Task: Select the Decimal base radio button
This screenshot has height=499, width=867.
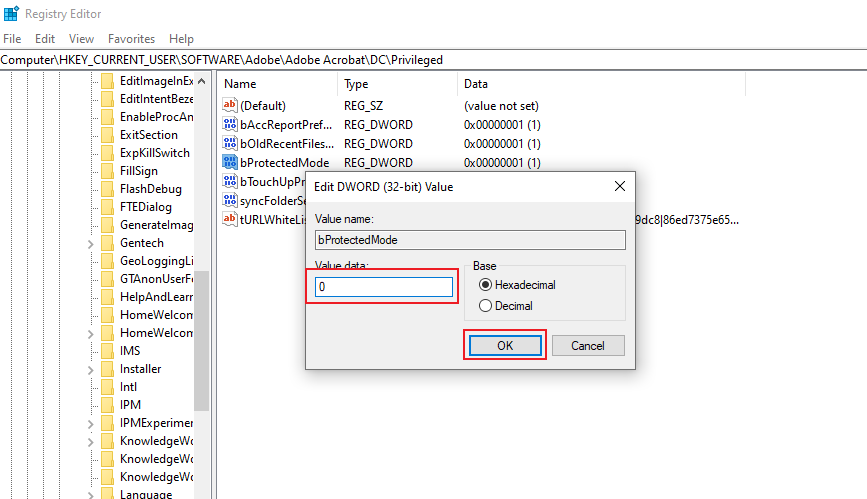Action: click(x=485, y=305)
